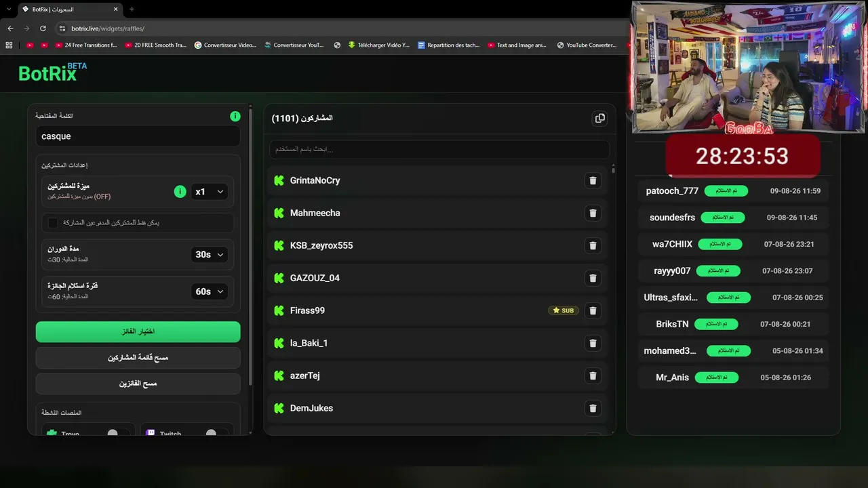Screen dimensions: 868x488
Task: Go back using the browser back arrow
Action: (x=10, y=28)
